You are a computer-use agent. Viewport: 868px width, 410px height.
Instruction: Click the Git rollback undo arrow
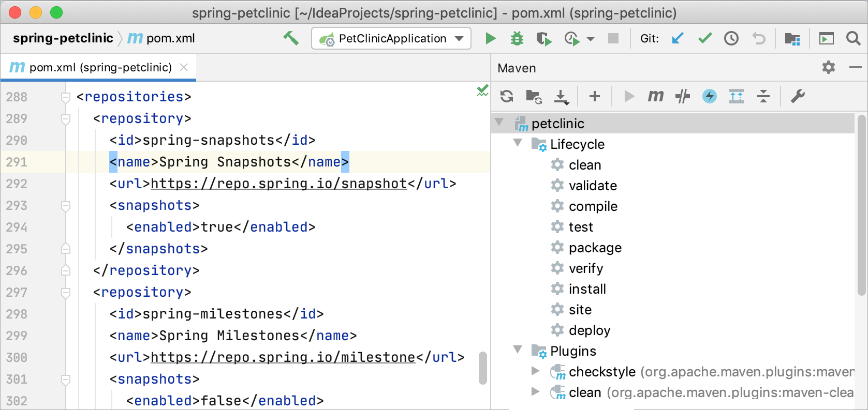tap(759, 38)
